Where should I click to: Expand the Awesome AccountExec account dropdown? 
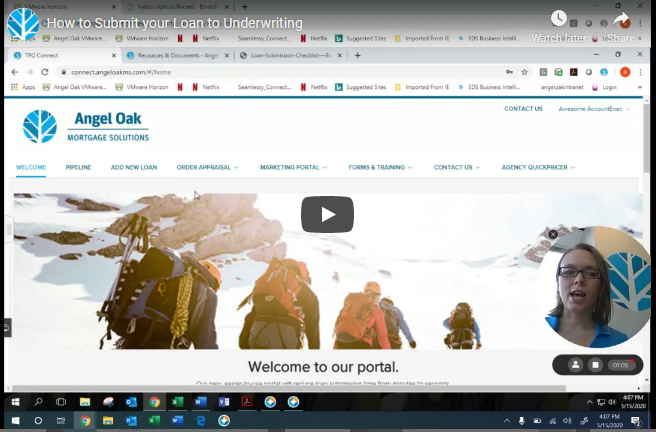pos(594,109)
